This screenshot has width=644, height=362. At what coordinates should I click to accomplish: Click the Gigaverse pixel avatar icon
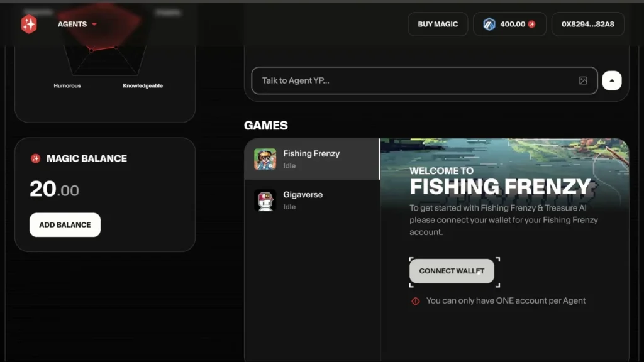tap(265, 200)
